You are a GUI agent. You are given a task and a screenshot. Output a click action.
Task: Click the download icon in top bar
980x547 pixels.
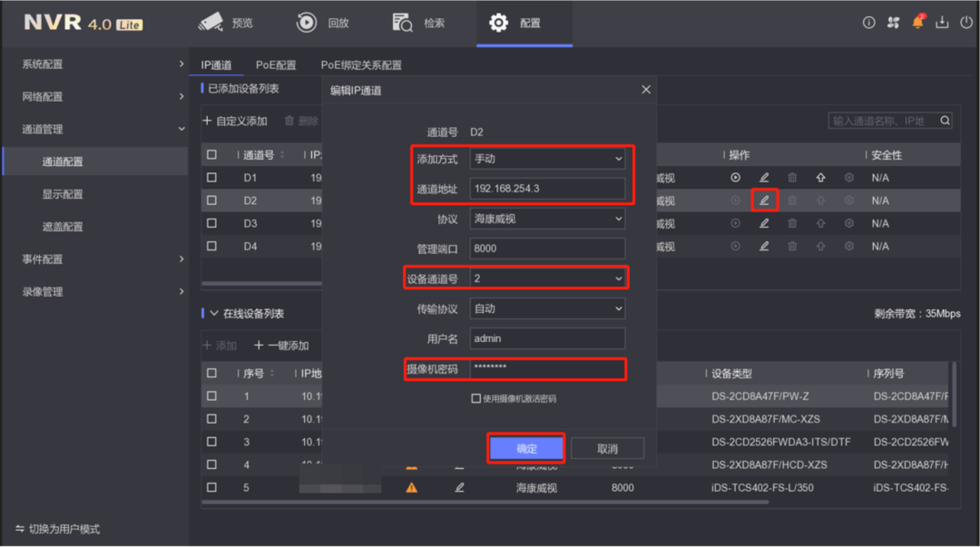[942, 22]
